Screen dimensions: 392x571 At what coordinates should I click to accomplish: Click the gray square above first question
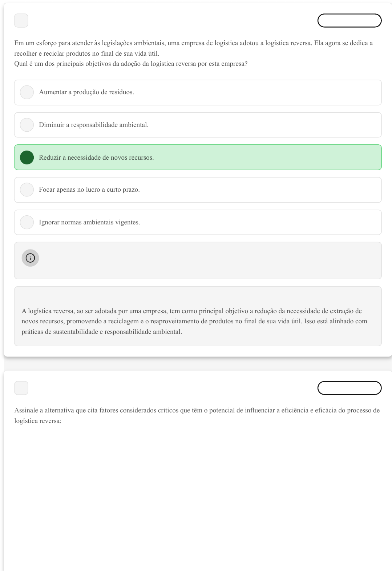[x=21, y=20]
